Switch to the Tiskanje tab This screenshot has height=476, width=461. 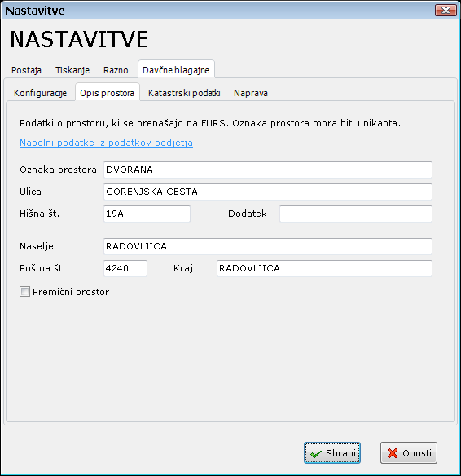(x=72, y=70)
